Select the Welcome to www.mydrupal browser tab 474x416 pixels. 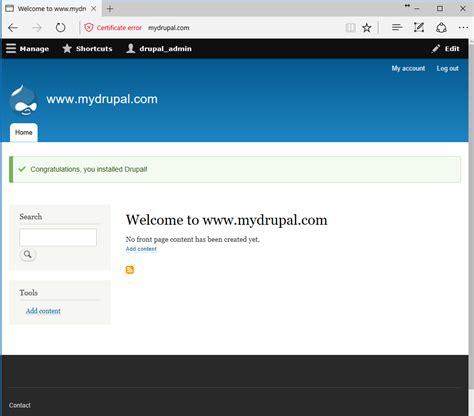click(x=51, y=9)
